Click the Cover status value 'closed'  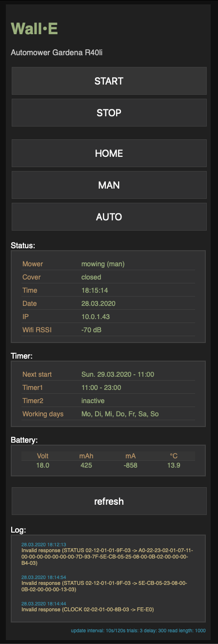point(91,277)
